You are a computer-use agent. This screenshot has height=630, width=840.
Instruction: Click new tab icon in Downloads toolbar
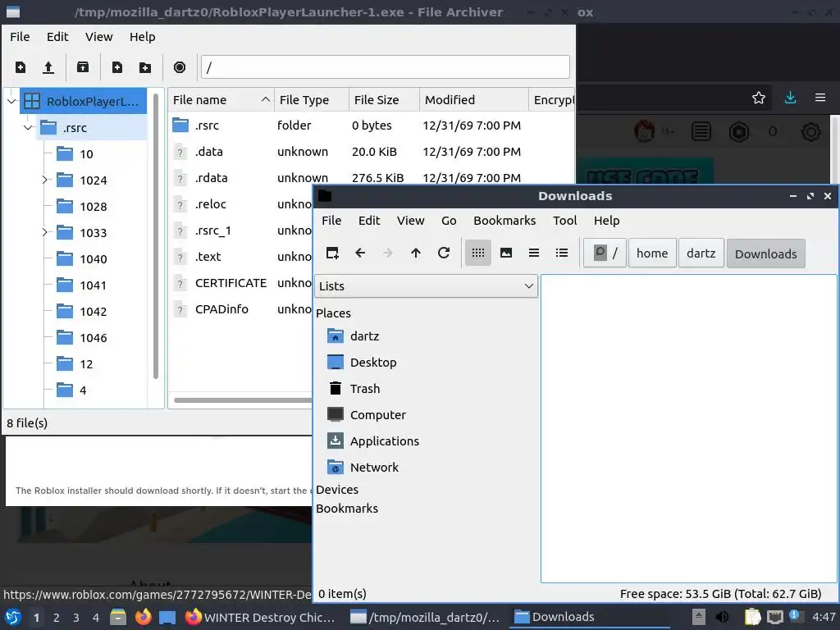tap(332, 253)
